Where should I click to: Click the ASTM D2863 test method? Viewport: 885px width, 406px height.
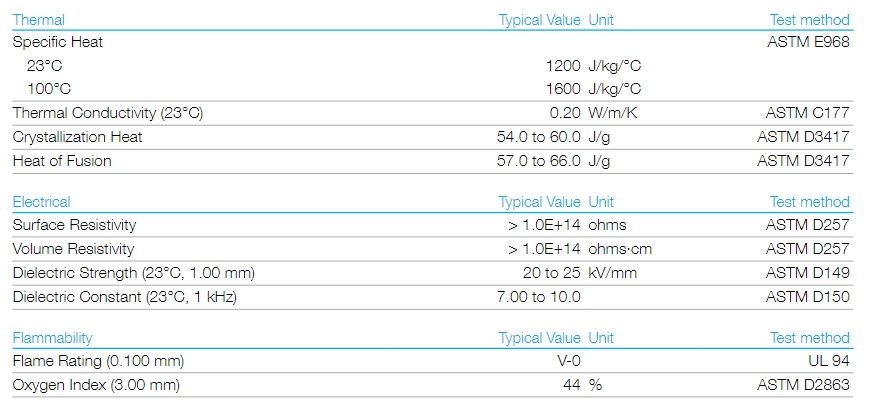[803, 386]
